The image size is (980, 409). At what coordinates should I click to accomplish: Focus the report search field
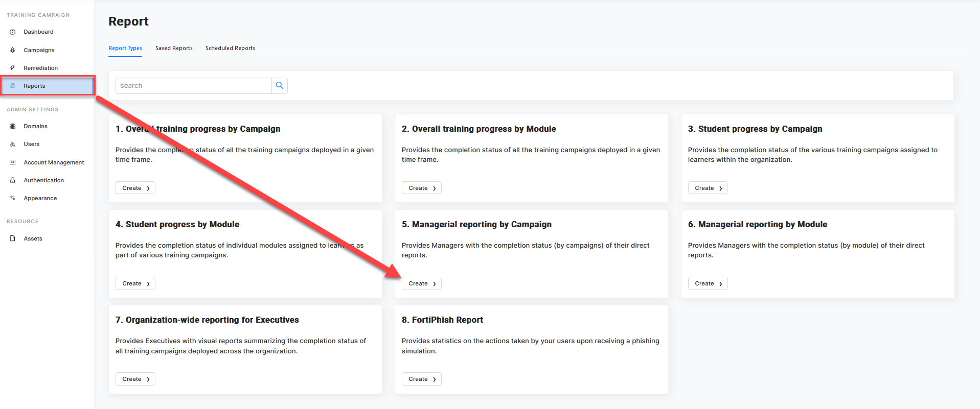tap(194, 86)
